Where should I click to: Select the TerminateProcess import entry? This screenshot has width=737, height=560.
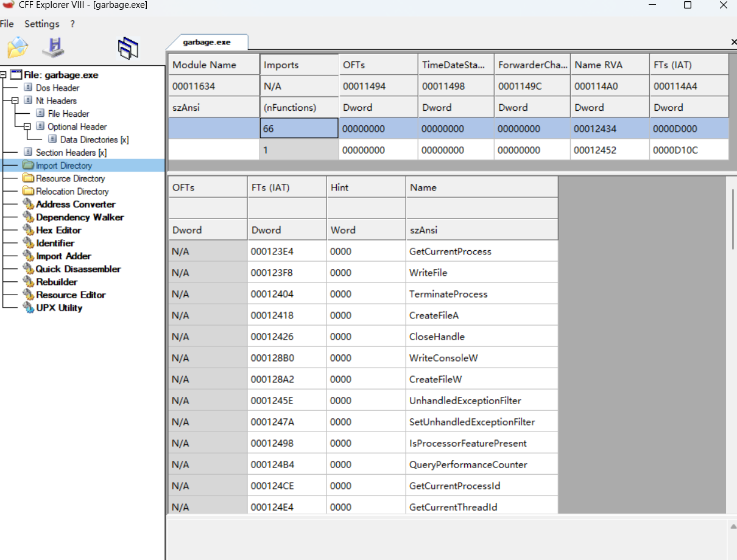[x=363, y=294]
